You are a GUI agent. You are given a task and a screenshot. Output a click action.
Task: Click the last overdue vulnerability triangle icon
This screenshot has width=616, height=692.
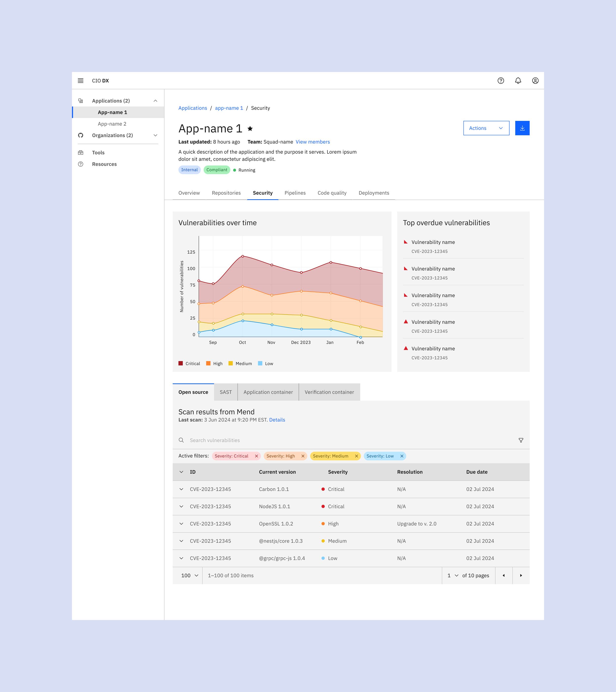(406, 348)
